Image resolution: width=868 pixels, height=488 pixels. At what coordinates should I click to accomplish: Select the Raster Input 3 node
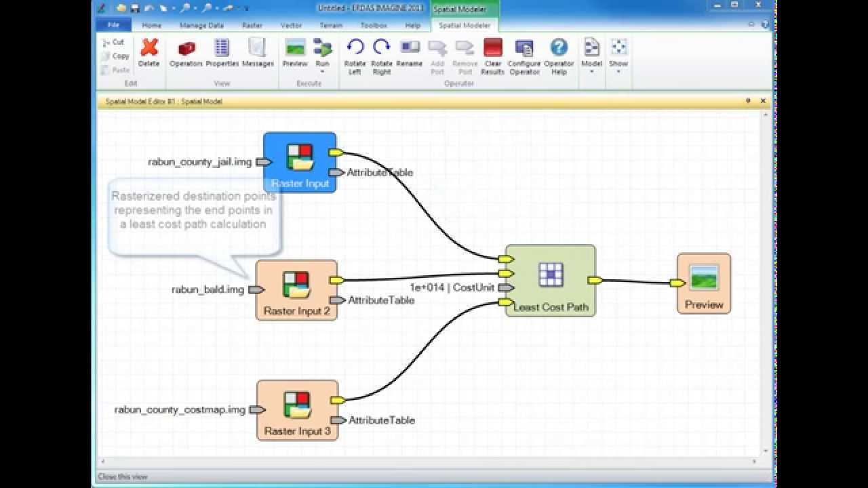[297, 410]
